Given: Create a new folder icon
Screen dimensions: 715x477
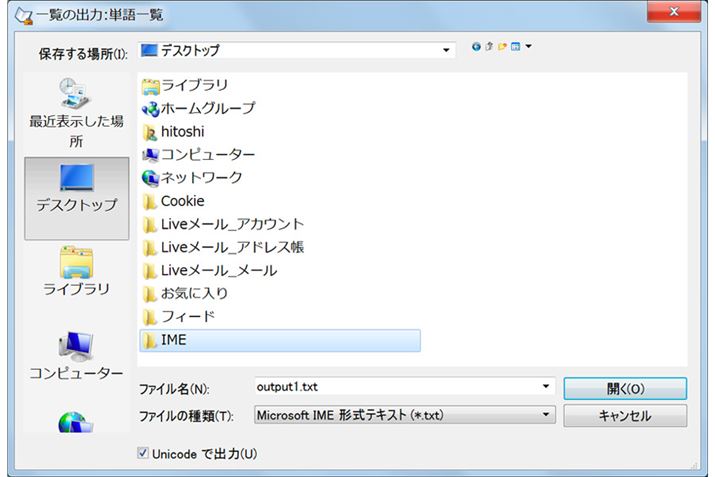Looking at the screenshot, I should (502, 47).
